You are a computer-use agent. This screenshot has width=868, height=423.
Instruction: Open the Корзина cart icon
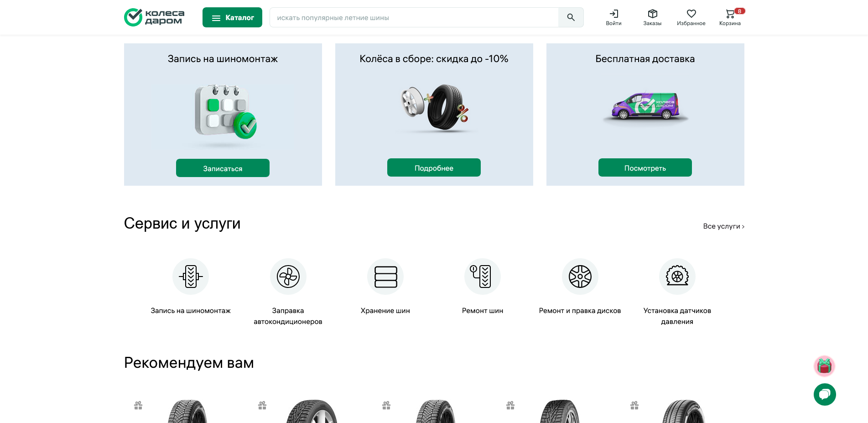(x=730, y=14)
